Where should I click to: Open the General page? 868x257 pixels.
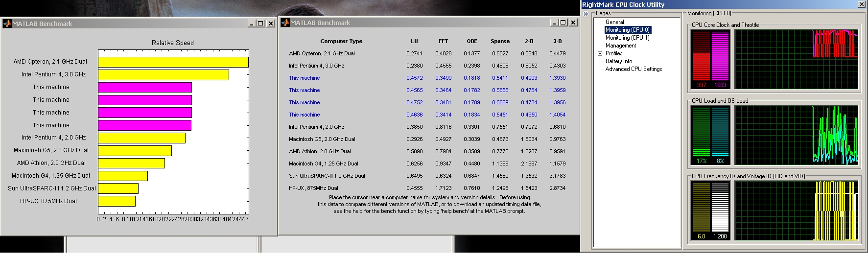click(x=614, y=22)
